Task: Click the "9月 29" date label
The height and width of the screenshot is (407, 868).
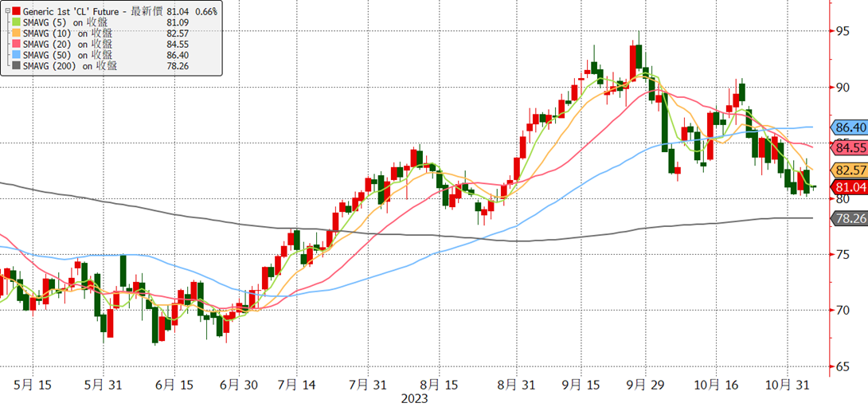Action: pyautogui.click(x=645, y=384)
